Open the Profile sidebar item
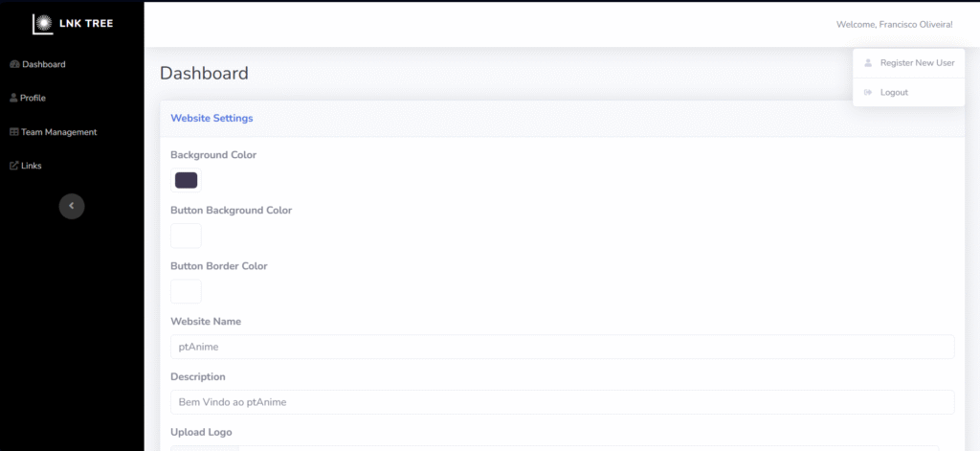Screen dimensions: 980x451 [28, 99]
